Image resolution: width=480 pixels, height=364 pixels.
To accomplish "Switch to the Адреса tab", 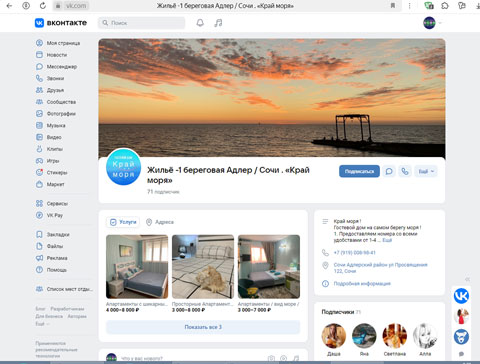I will (160, 222).
